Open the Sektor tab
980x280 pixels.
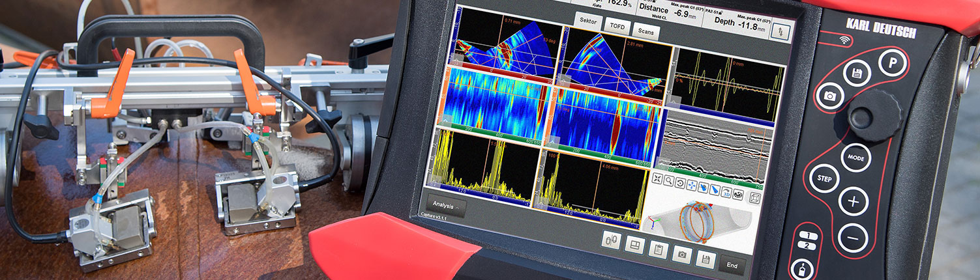click(589, 20)
